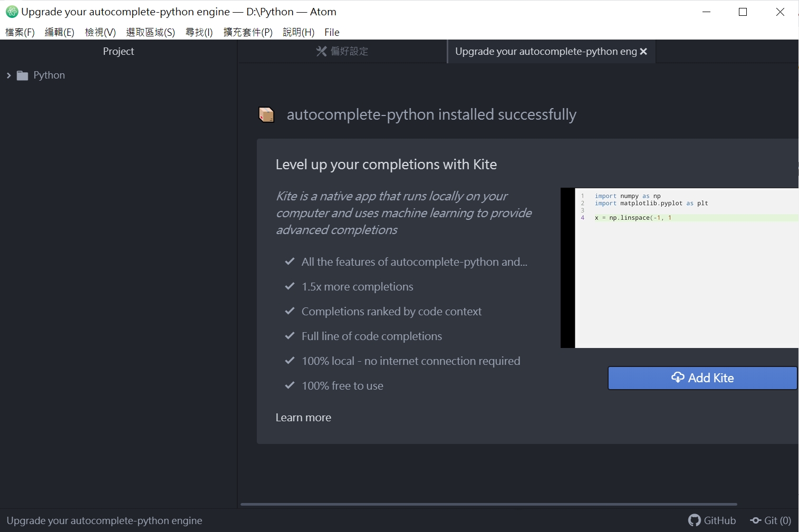
Task: Open the 擴充套件(P) menu
Action: pyautogui.click(x=247, y=32)
